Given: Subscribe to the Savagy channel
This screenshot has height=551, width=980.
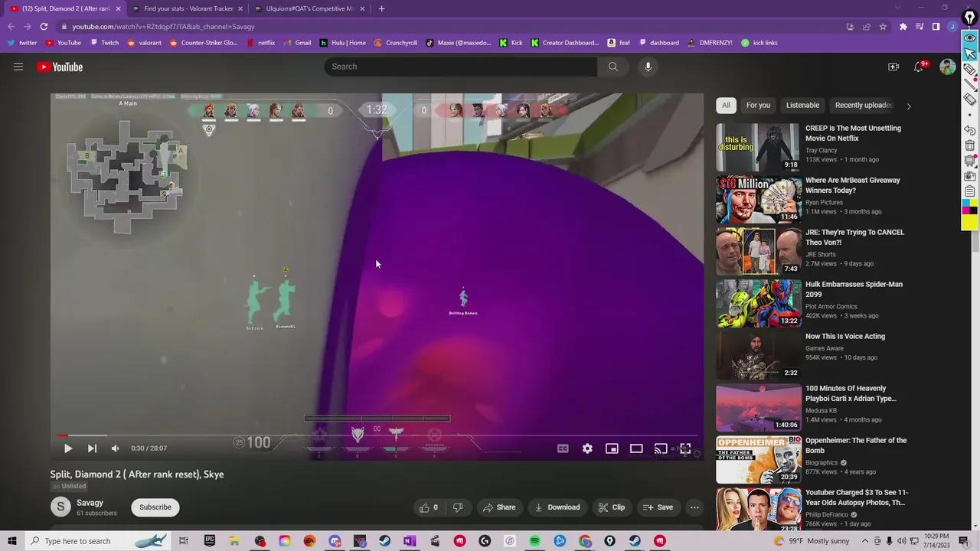Looking at the screenshot, I should pyautogui.click(x=155, y=507).
